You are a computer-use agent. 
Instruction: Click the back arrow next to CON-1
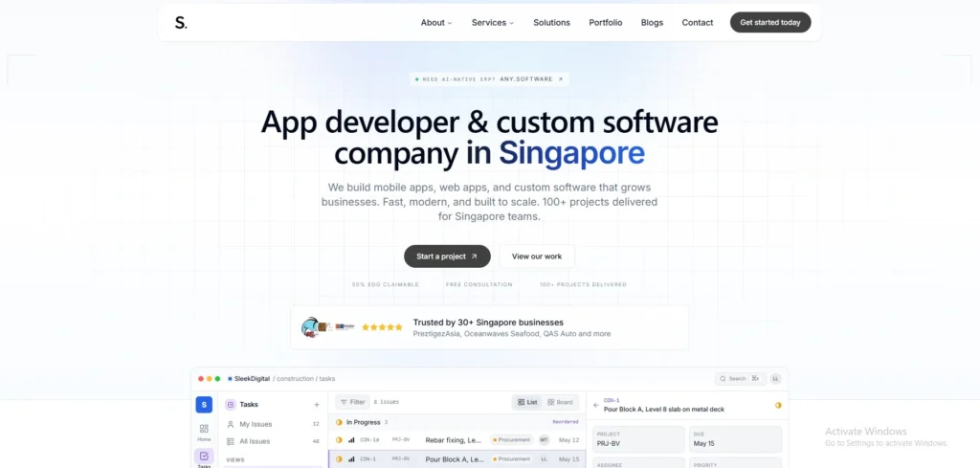[x=595, y=405]
